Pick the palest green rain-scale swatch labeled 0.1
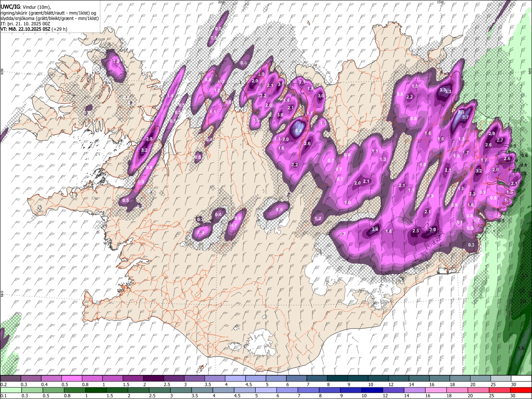This screenshot has height=399, width=532. coord(10,390)
